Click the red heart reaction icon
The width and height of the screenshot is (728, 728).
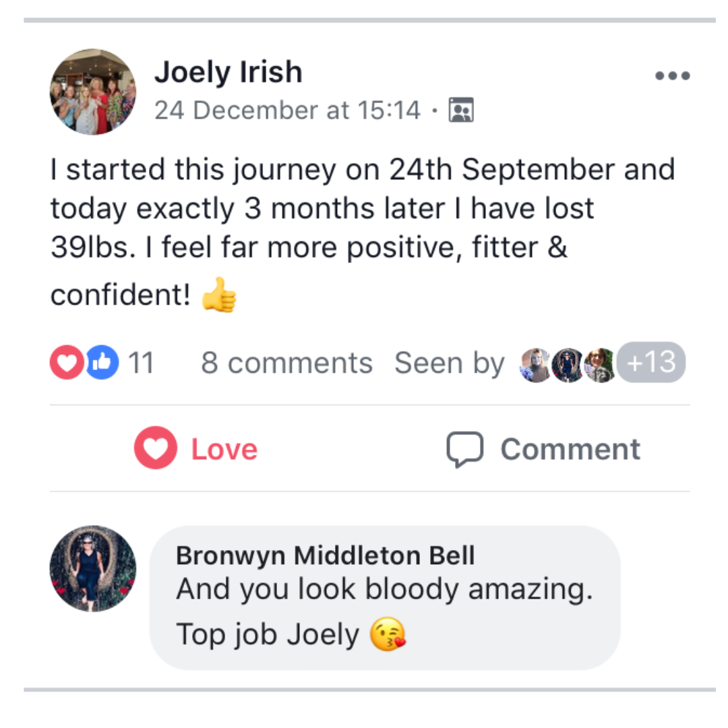66,363
